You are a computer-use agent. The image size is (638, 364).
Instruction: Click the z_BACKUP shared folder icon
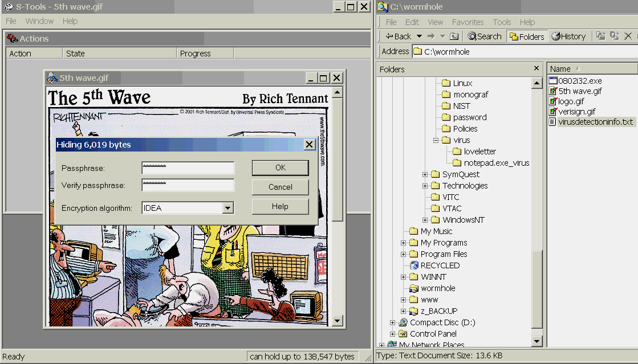[x=414, y=311]
